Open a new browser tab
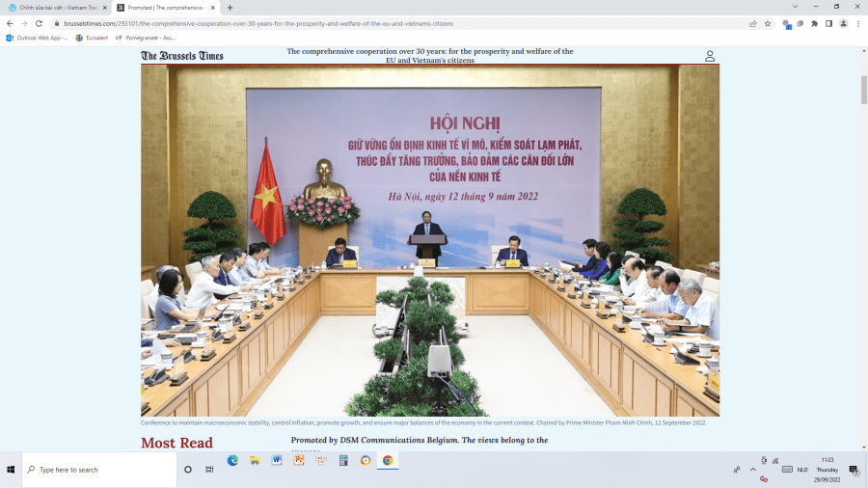 tap(230, 8)
